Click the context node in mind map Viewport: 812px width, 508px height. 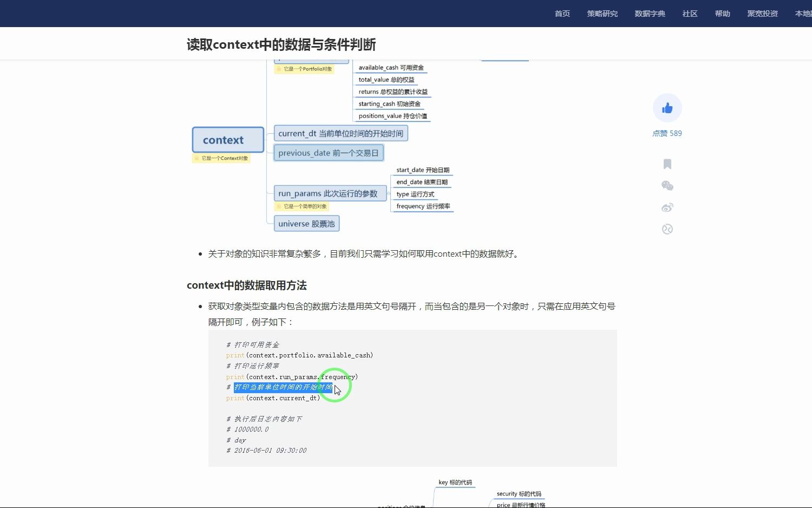(228, 140)
